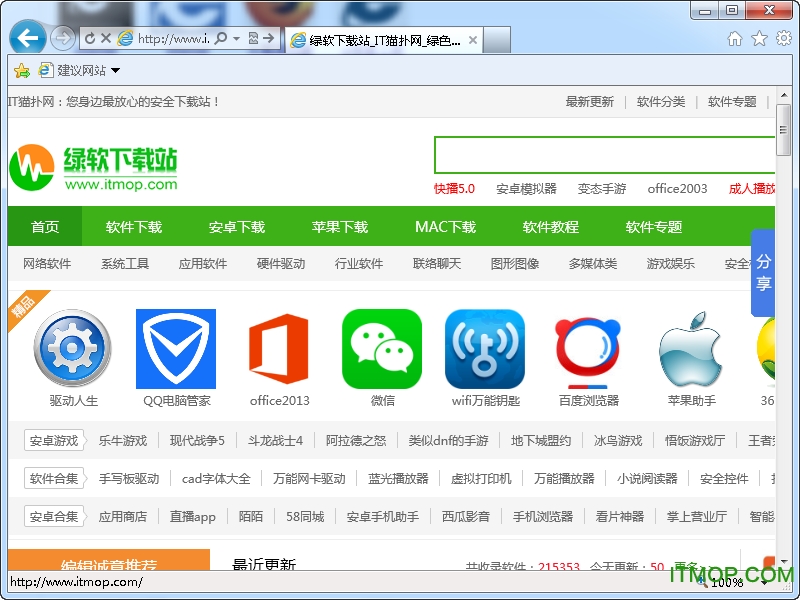
Task: Click the 苹果助手 apple icon
Action: (x=691, y=349)
